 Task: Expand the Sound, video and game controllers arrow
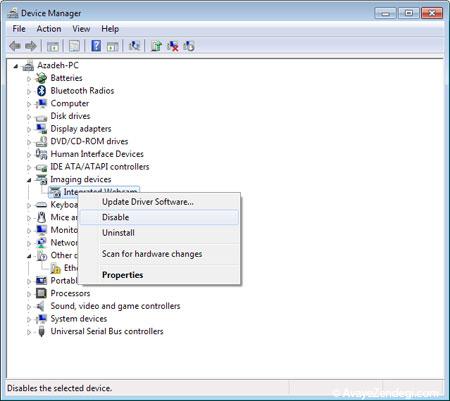29,307
